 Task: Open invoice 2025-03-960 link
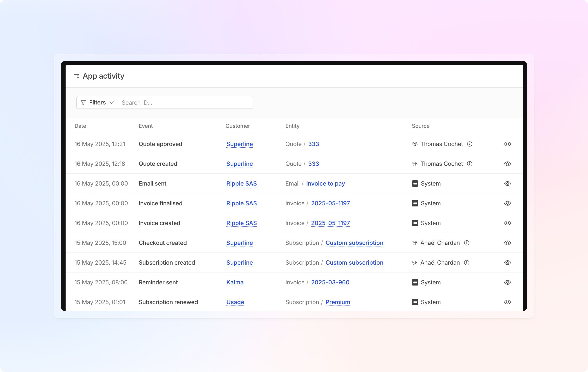pos(330,283)
